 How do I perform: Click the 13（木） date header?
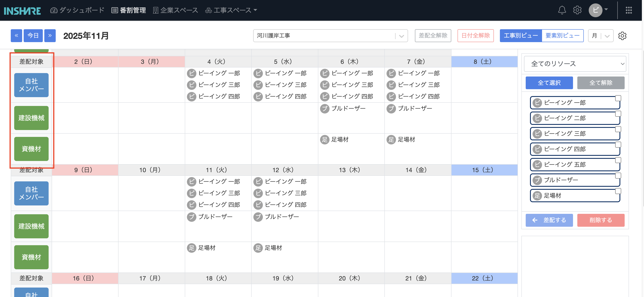[351, 170]
